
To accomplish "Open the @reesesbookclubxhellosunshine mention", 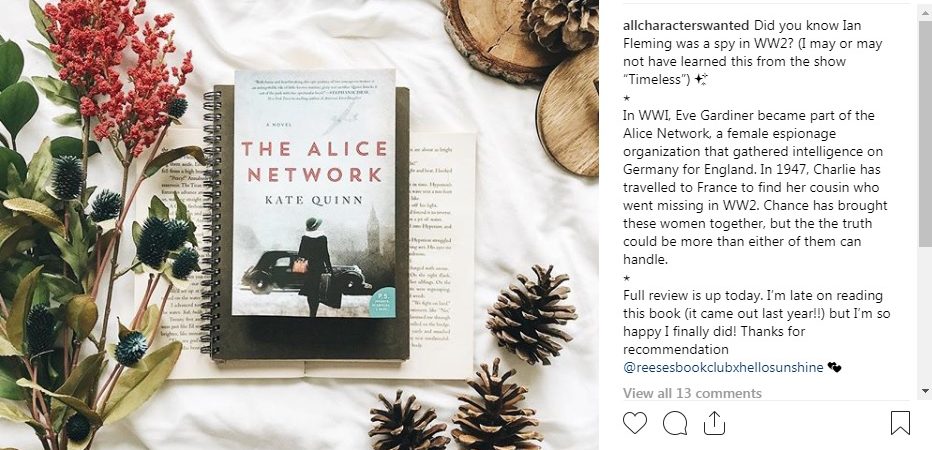I will 723,367.
